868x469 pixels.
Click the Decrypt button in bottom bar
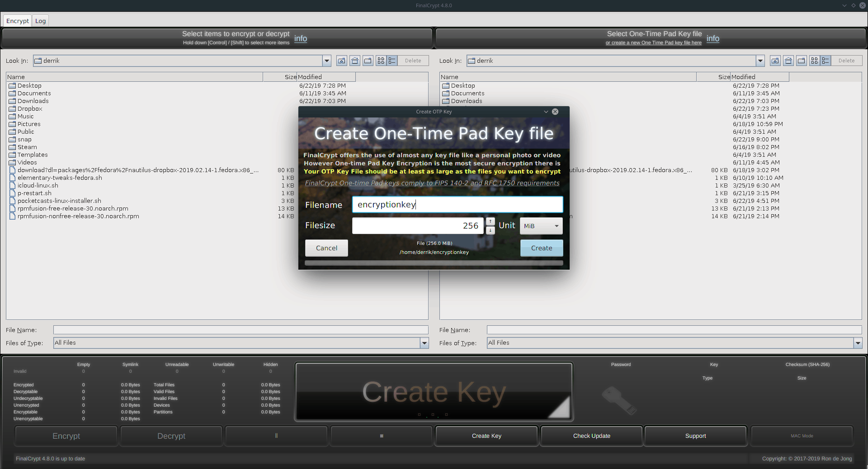click(171, 436)
